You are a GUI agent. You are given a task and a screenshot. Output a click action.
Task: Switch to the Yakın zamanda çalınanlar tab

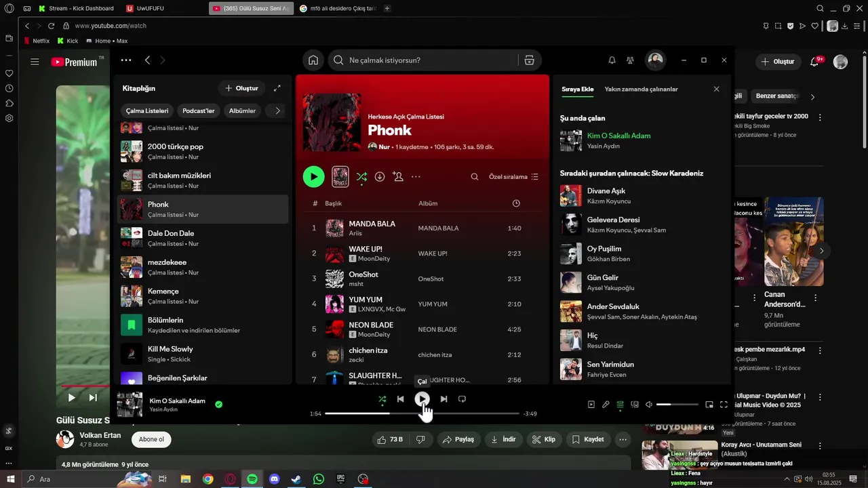(641, 89)
